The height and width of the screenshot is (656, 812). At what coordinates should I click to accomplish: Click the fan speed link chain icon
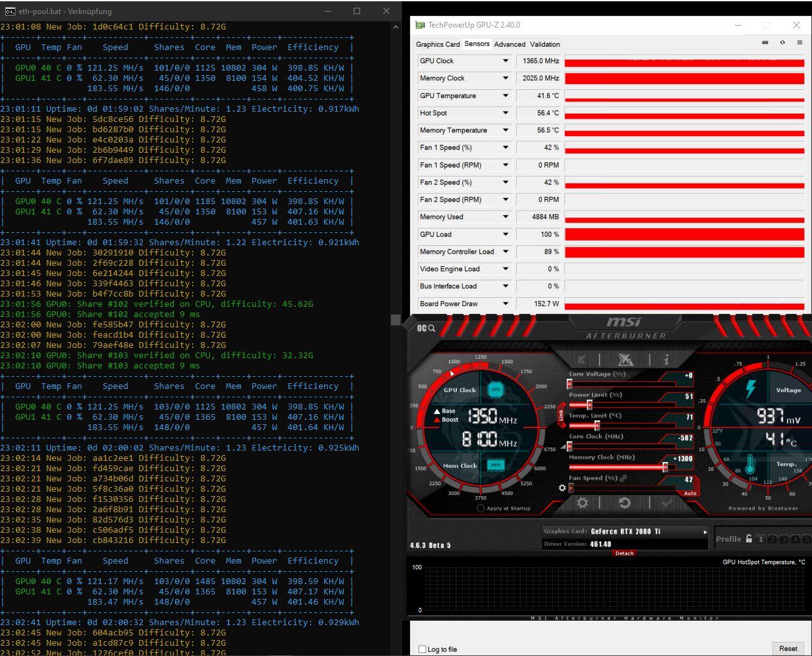(623, 478)
